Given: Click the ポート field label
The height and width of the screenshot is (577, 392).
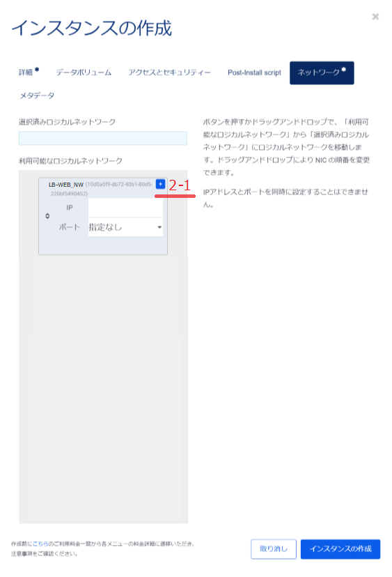Looking at the screenshot, I should point(70,227).
